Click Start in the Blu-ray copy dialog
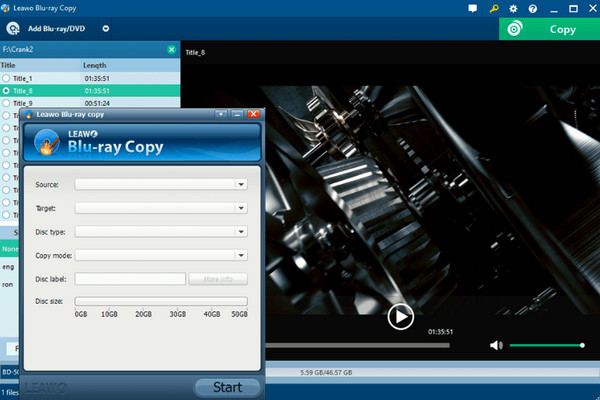The width and height of the screenshot is (600, 400). [228, 387]
